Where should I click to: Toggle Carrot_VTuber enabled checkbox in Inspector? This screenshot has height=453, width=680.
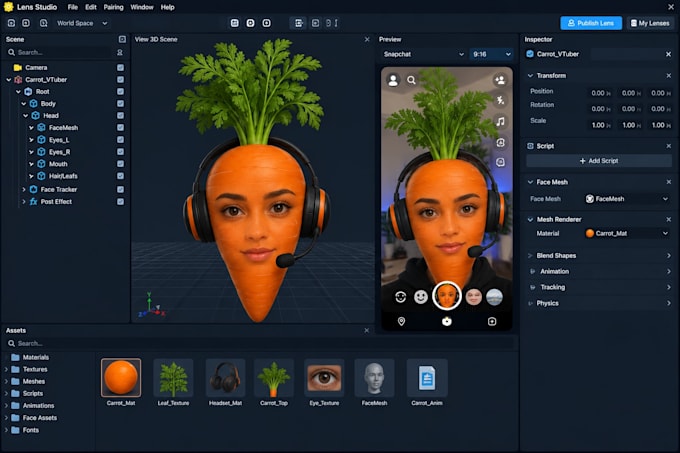tap(530, 54)
